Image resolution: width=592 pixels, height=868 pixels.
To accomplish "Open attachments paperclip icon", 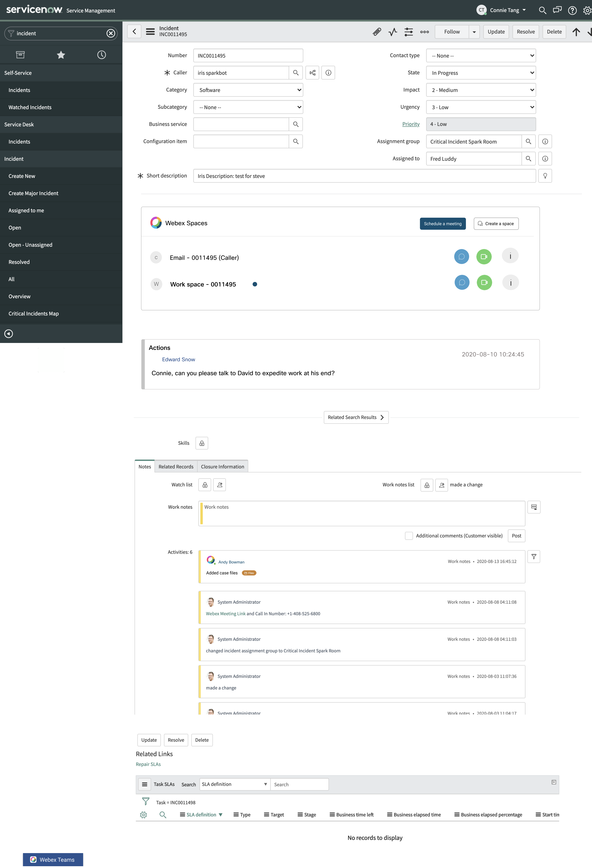I will click(x=377, y=32).
